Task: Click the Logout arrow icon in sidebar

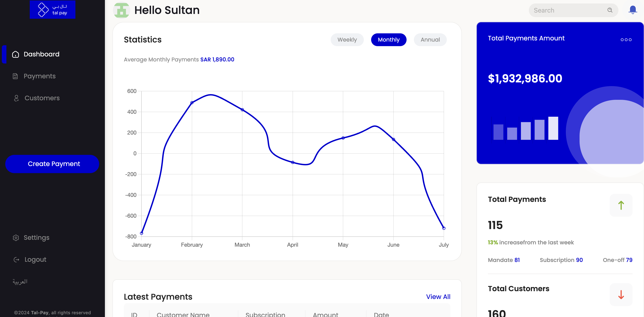Action: (x=16, y=259)
